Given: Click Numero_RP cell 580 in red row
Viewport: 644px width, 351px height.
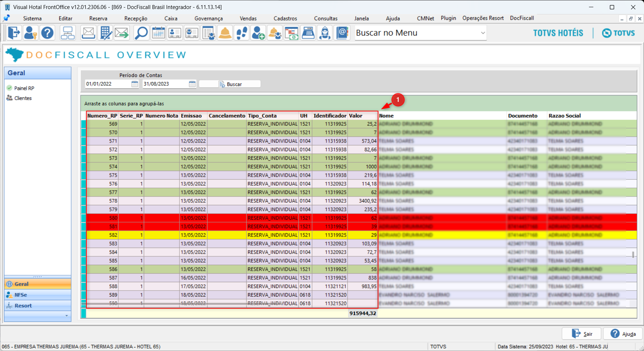Looking at the screenshot, I should (x=102, y=218).
